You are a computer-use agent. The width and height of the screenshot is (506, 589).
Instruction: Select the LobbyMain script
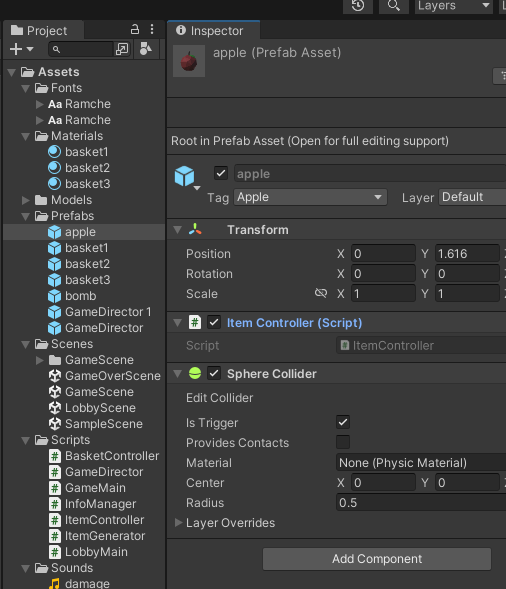(88, 552)
